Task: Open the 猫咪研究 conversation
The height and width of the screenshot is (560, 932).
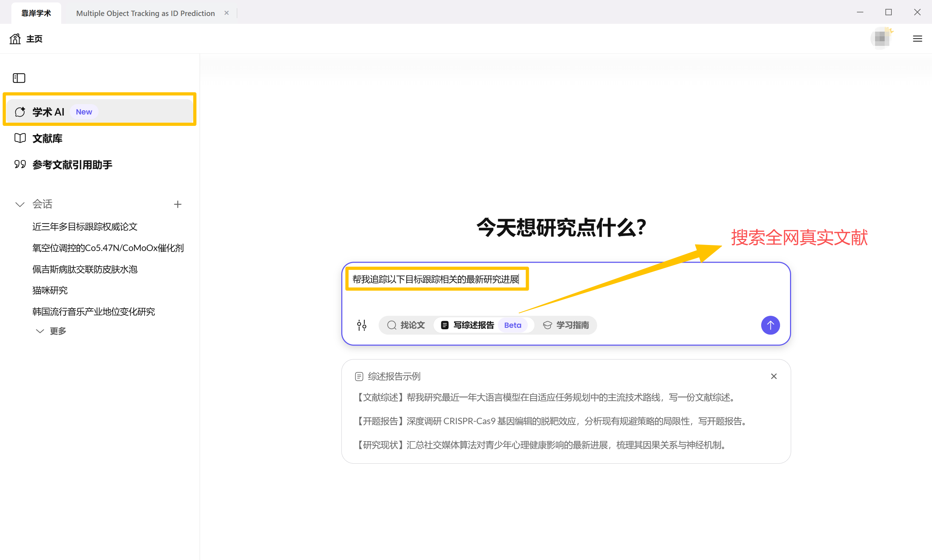Action: coord(49,290)
